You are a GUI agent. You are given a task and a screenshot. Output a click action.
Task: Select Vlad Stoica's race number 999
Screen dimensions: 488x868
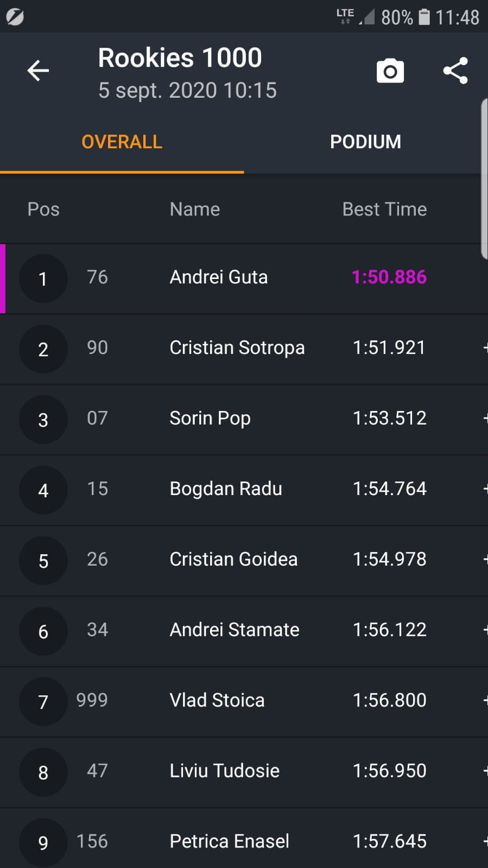(92, 700)
